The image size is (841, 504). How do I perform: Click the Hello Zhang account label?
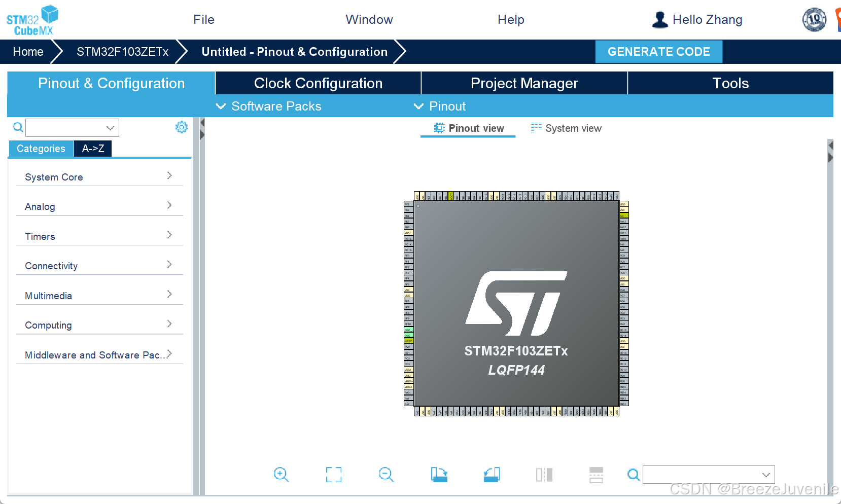coord(707,20)
